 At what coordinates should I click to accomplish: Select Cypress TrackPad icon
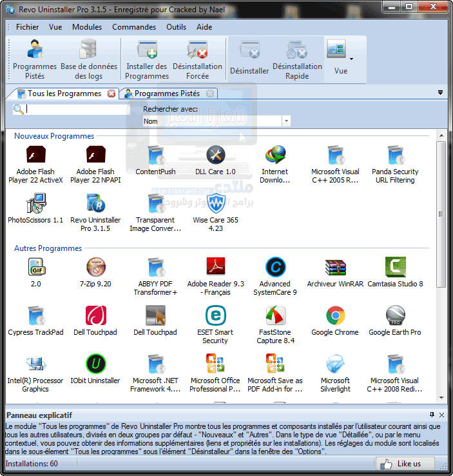pos(36,321)
